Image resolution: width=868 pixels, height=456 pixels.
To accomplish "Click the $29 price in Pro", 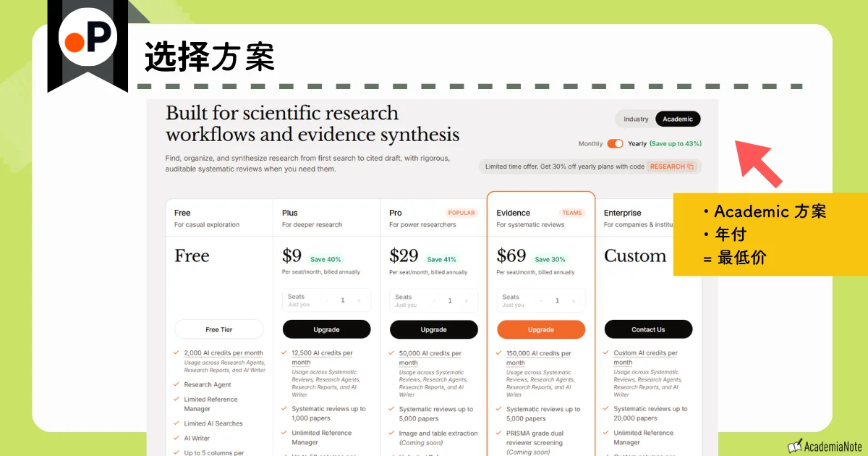I will (404, 256).
